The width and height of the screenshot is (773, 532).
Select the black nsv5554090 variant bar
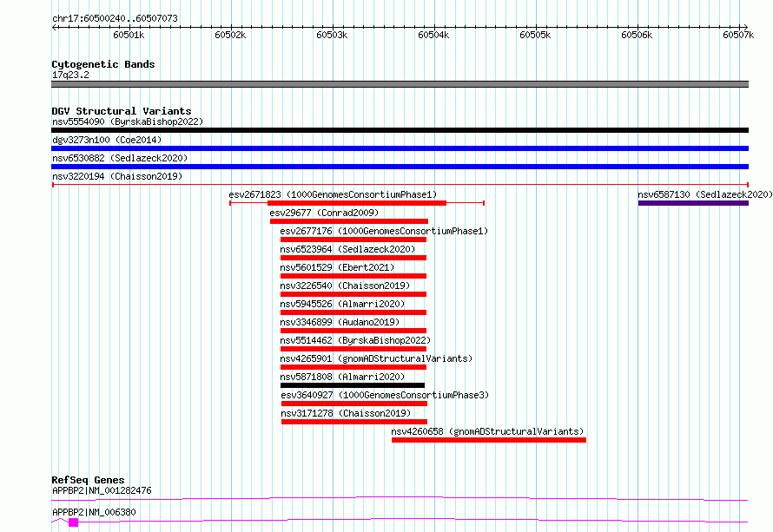pyautogui.click(x=400, y=130)
